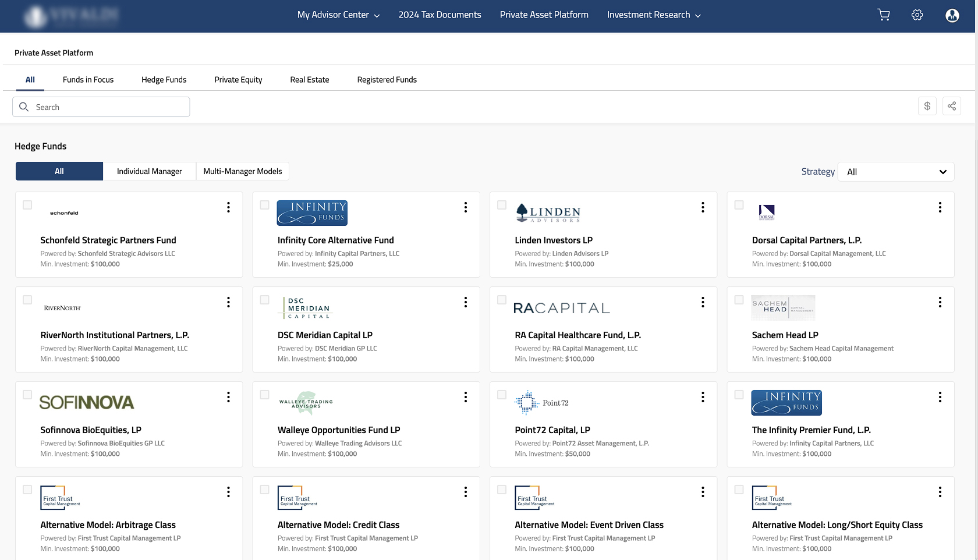This screenshot has width=978, height=560.
Task: Open kebab menu on Credit Class card
Action: (x=466, y=492)
